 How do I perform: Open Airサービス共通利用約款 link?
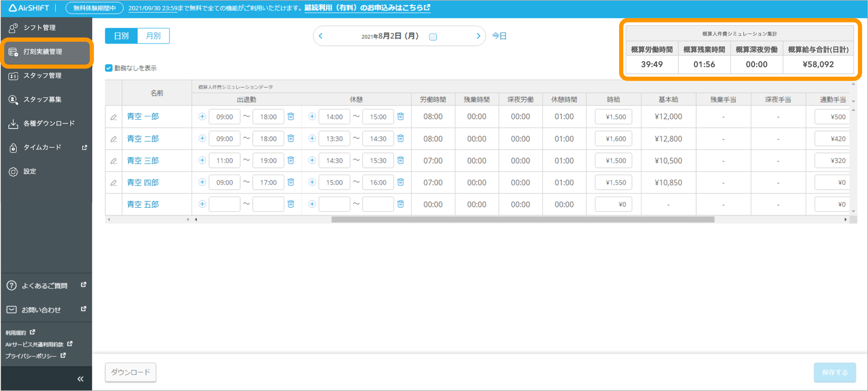coord(39,344)
